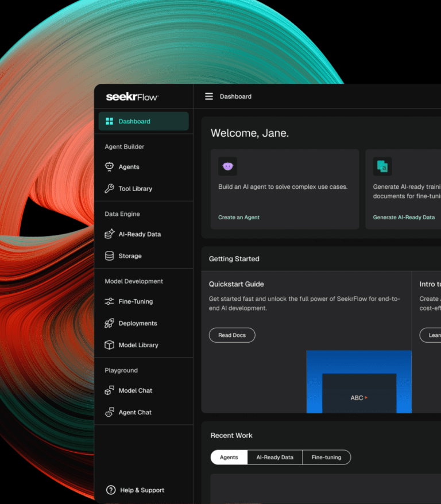Click the Deployments rocket icon
The height and width of the screenshot is (504, 441).
click(109, 323)
